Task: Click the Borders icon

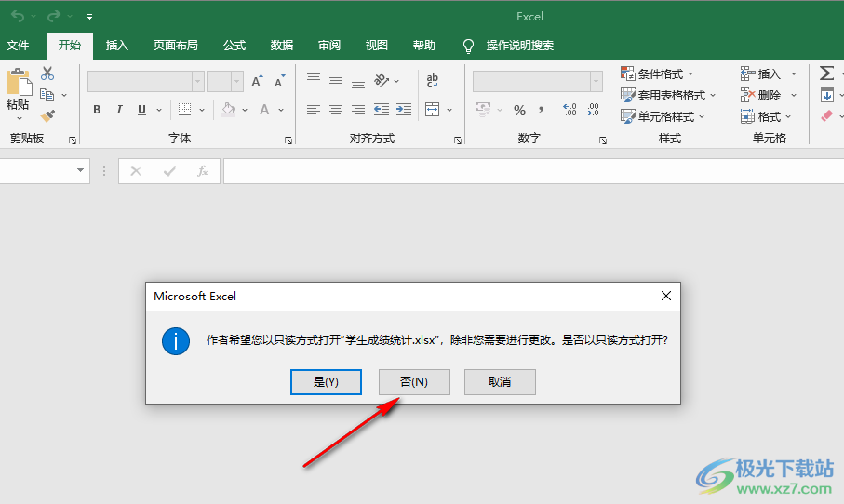Action: point(184,110)
